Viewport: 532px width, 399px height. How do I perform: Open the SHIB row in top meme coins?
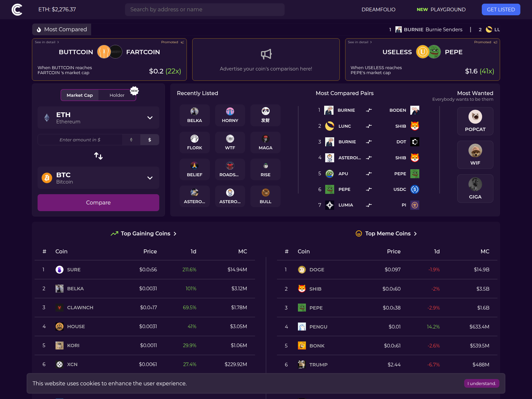[387, 289]
